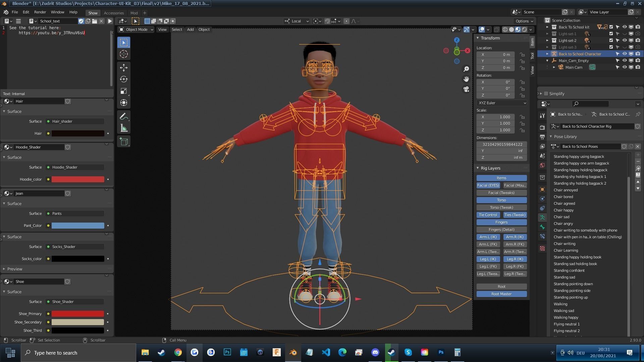644x362 pixels.
Task: Open the XYZ Euler rotation mode dropdown
Action: pos(501,103)
